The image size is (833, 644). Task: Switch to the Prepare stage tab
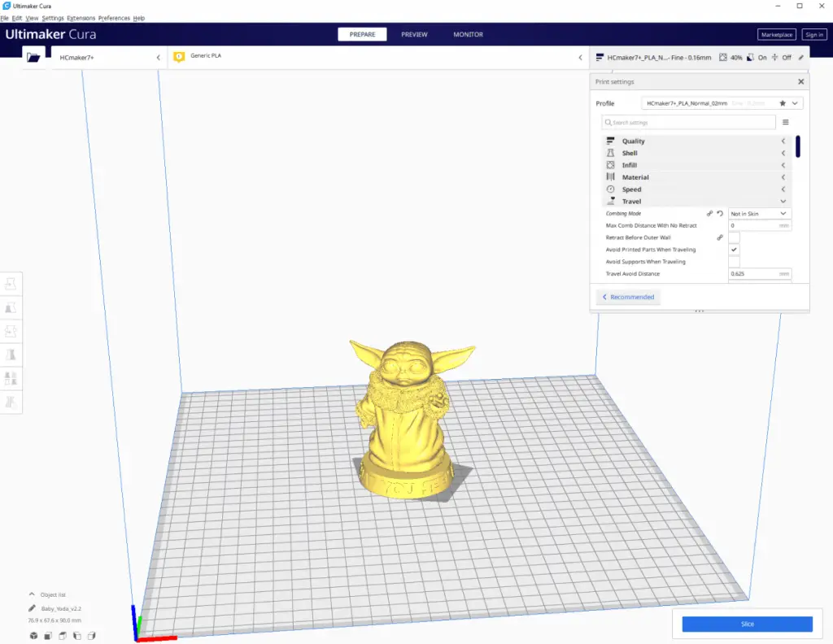[362, 34]
